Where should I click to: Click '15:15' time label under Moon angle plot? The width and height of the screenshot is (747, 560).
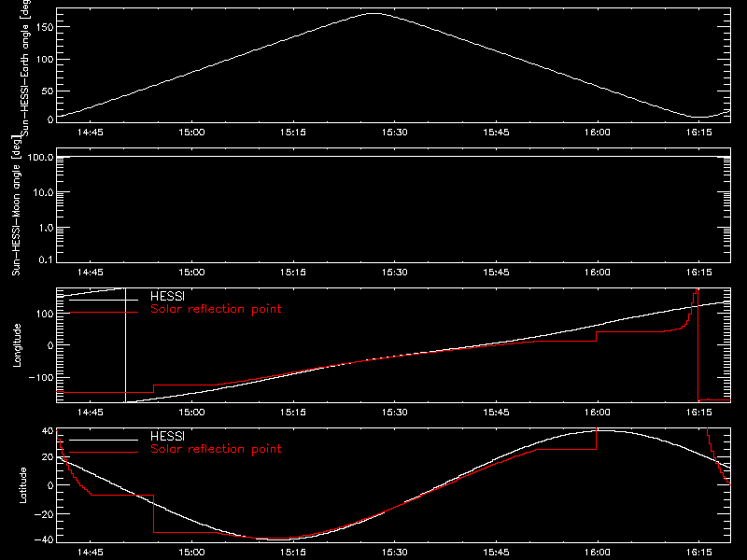click(293, 272)
